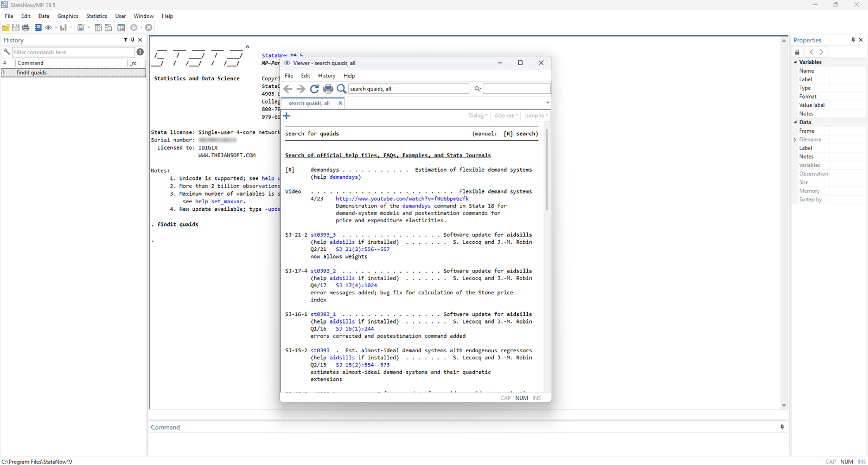
Task: Open the dropdown arrow beside the Do-file Editor icon
Action: tap(88, 28)
